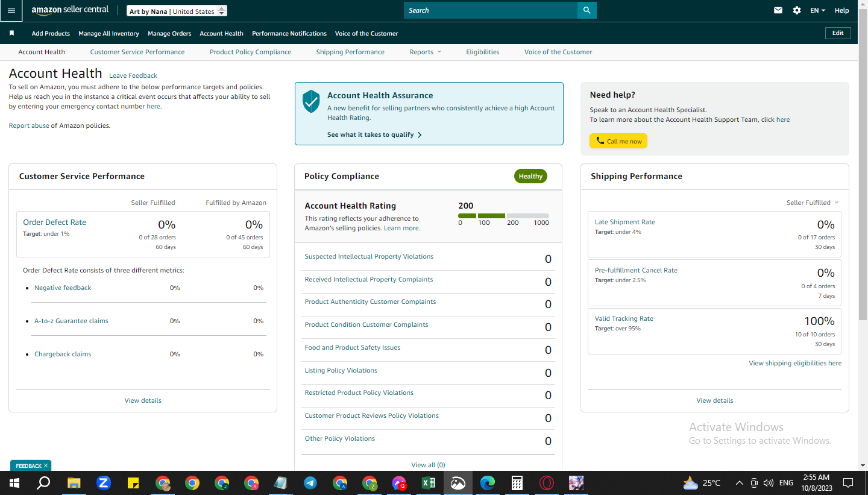Switch to Product Policy Compliance tab

pos(250,52)
